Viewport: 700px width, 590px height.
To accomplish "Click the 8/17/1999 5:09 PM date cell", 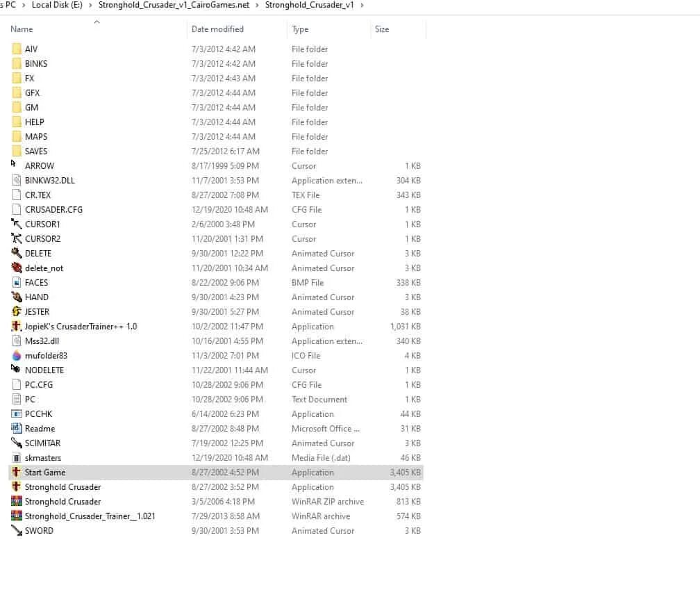I will (225, 165).
